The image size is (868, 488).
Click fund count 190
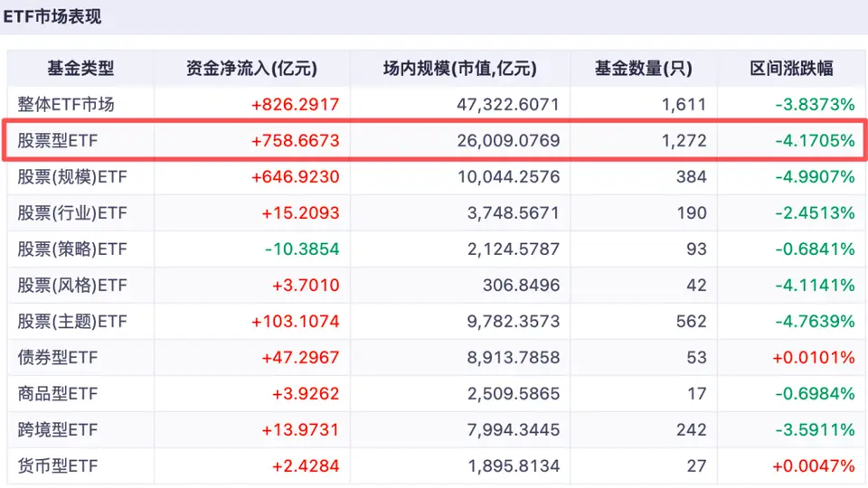point(692,212)
